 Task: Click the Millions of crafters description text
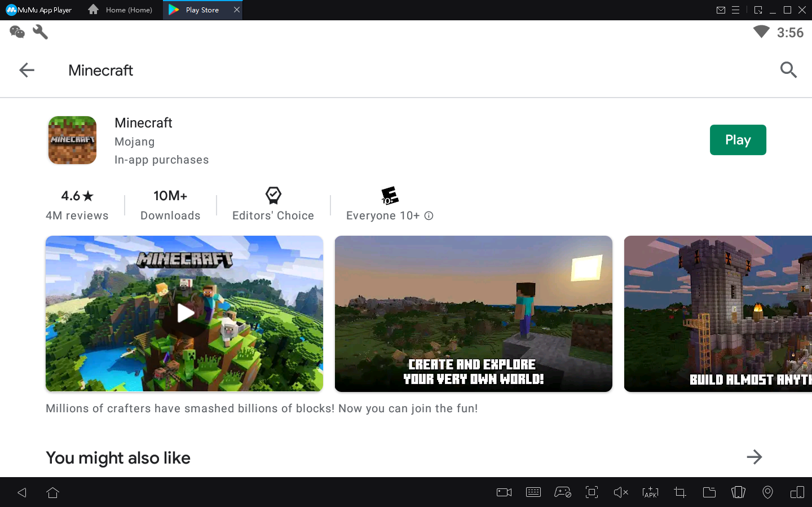262,408
